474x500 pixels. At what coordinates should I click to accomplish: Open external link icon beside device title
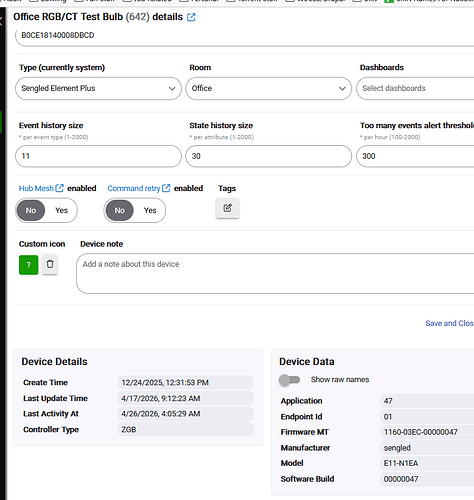pos(191,17)
